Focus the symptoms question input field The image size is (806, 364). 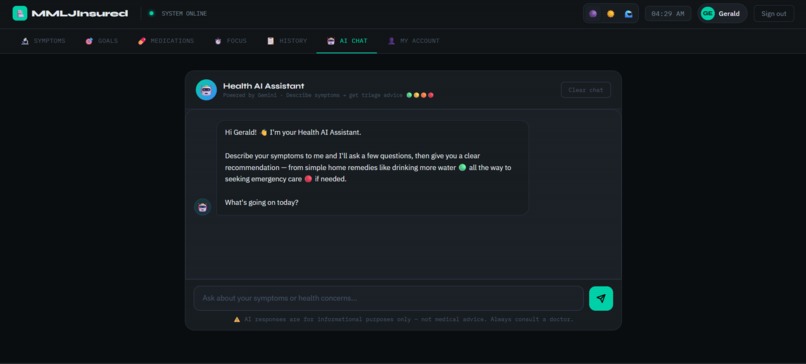tap(389, 298)
